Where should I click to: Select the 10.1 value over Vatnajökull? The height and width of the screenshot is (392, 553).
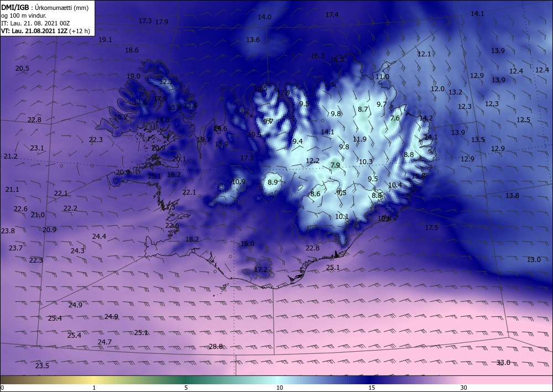pos(342,216)
